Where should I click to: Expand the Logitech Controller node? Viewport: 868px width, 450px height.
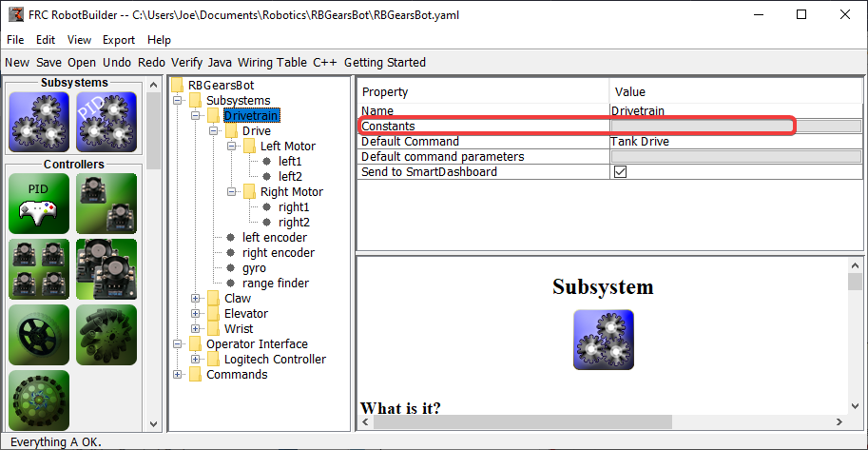coord(195,359)
